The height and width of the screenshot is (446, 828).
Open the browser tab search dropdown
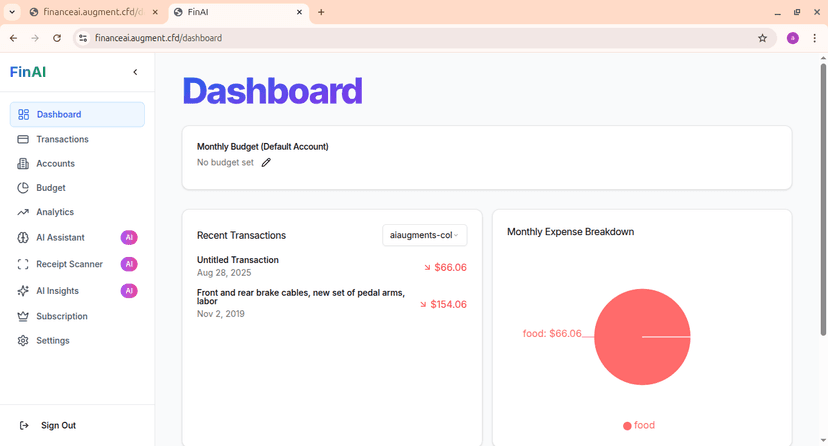[11, 12]
